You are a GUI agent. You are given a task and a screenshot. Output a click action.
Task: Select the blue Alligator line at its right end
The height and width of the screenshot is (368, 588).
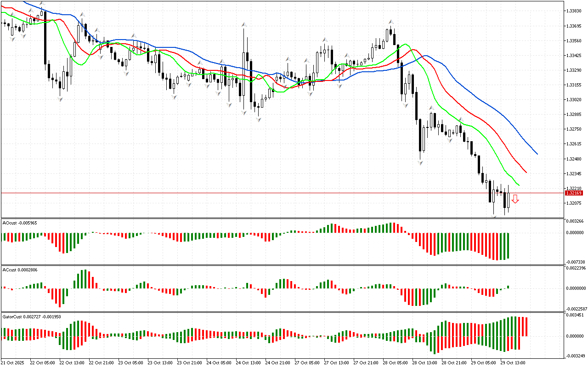[536, 153]
